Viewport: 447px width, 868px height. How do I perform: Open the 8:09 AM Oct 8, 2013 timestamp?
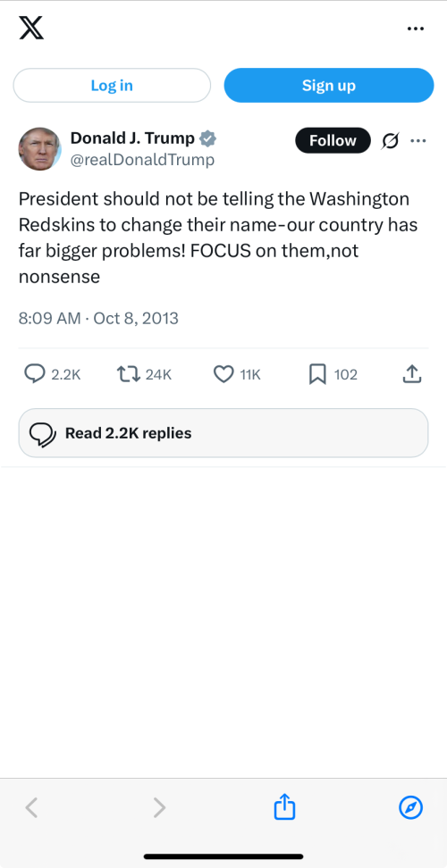[x=98, y=318]
